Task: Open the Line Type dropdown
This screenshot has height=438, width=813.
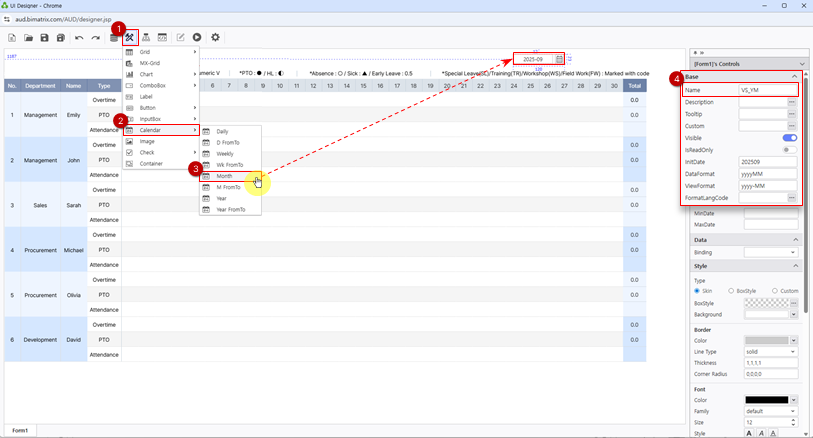Action: tap(770, 351)
